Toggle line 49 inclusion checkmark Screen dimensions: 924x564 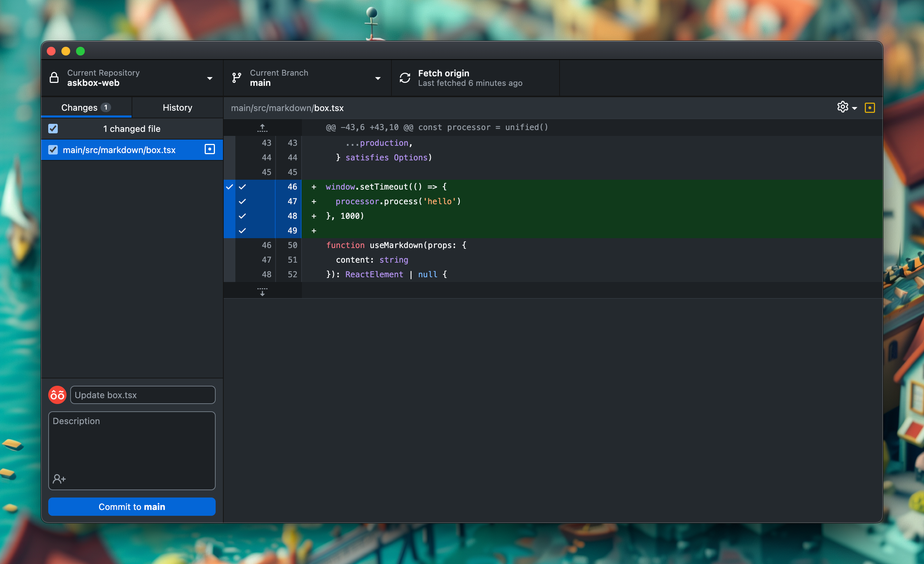(x=242, y=230)
